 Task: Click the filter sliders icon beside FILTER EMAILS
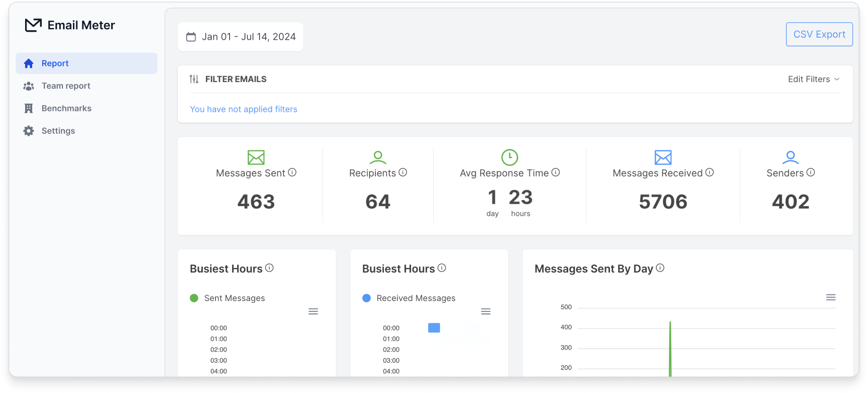click(x=194, y=79)
